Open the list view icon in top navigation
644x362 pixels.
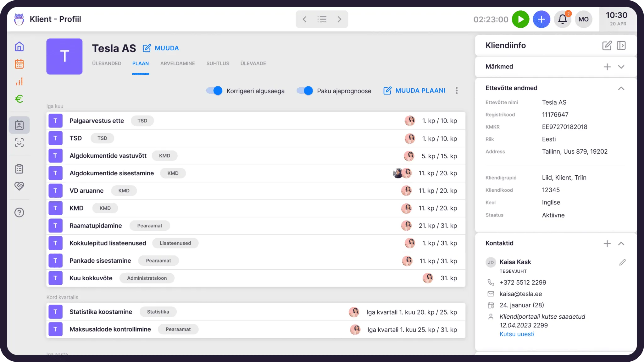tap(322, 19)
